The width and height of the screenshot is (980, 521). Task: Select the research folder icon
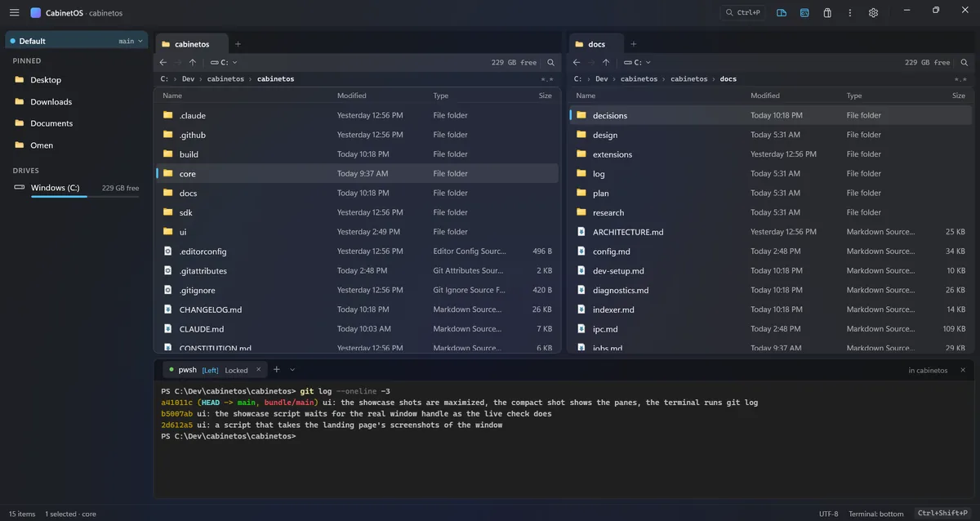click(x=581, y=212)
